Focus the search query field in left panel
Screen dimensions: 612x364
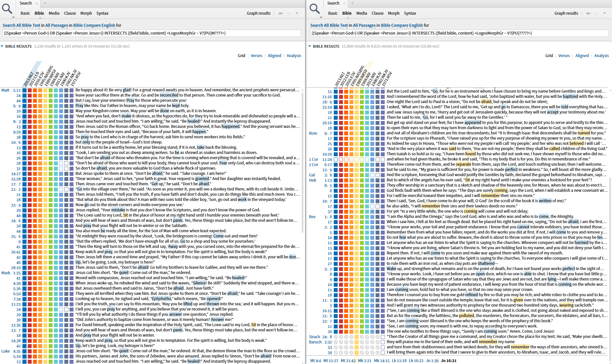click(x=152, y=33)
